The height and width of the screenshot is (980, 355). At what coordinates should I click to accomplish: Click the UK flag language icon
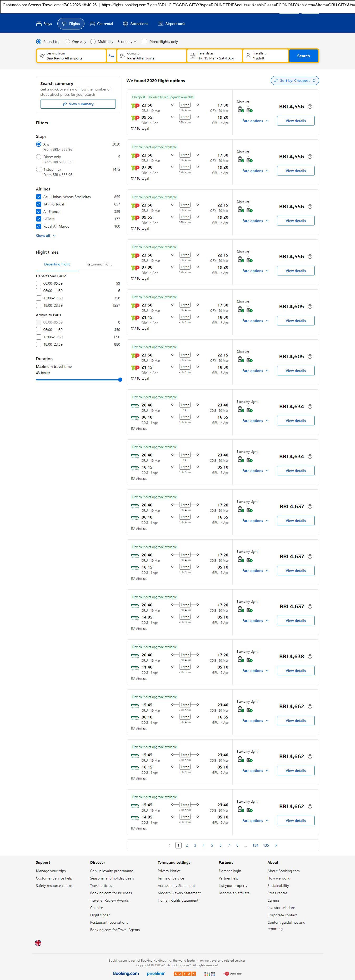click(x=38, y=942)
